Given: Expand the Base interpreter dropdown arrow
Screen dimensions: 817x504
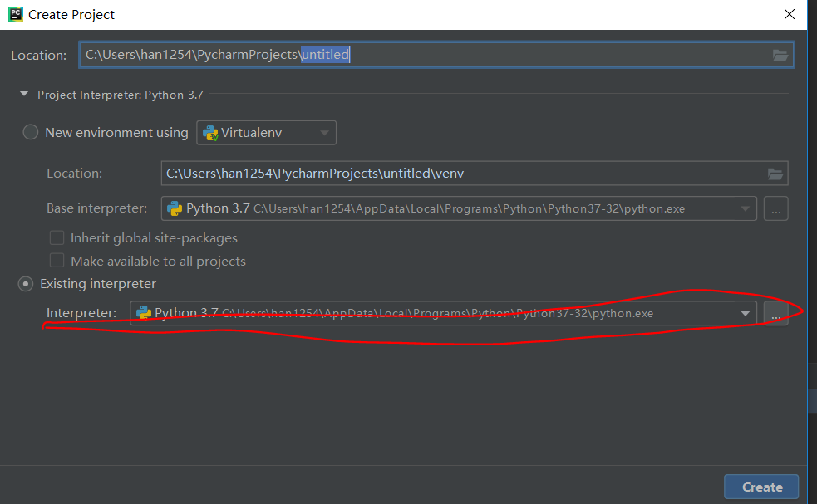Looking at the screenshot, I should [745, 208].
